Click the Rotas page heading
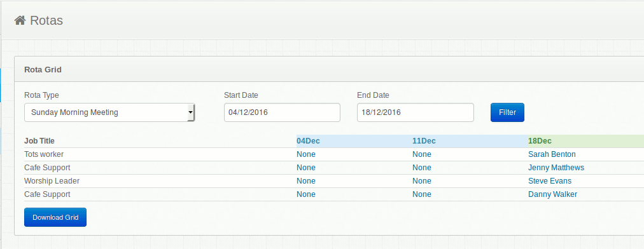The width and height of the screenshot is (644, 249). pyautogui.click(x=46, y=20)
